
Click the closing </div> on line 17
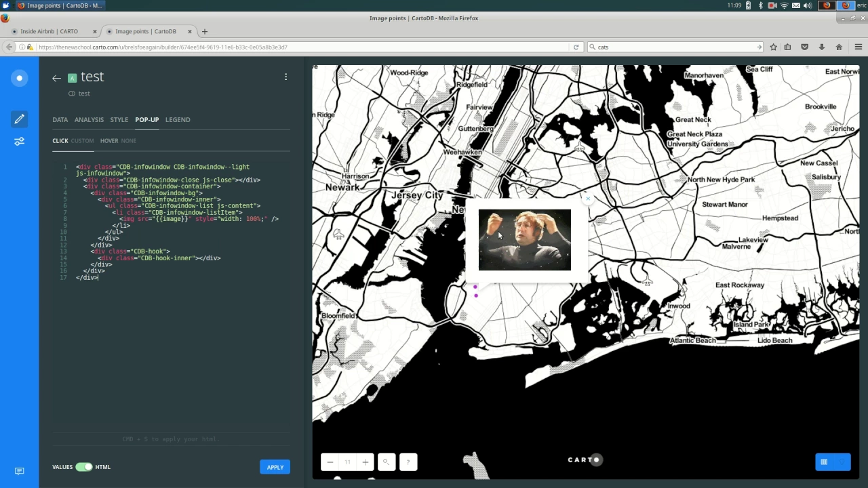point(87,277)
